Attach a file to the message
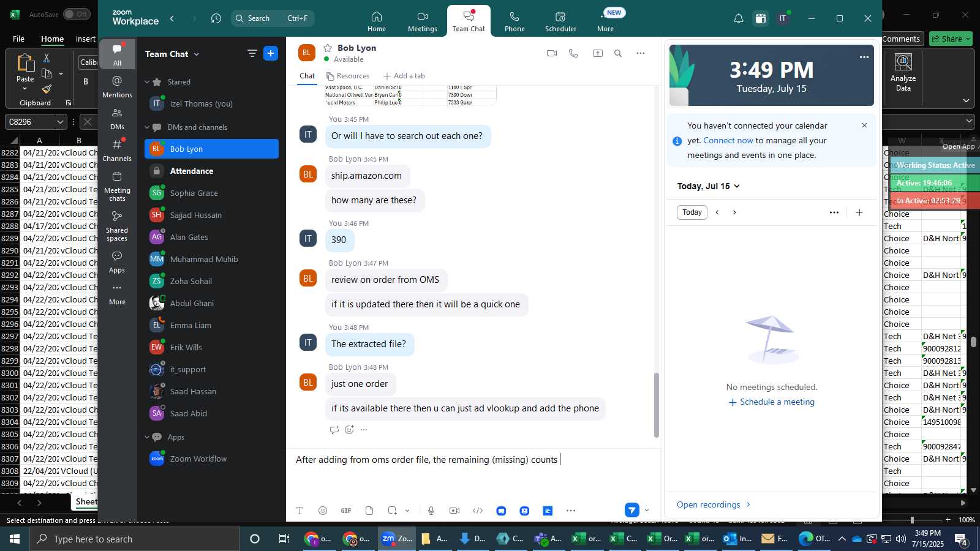This screenshot has width=980, height=551. tap(369, 511)
